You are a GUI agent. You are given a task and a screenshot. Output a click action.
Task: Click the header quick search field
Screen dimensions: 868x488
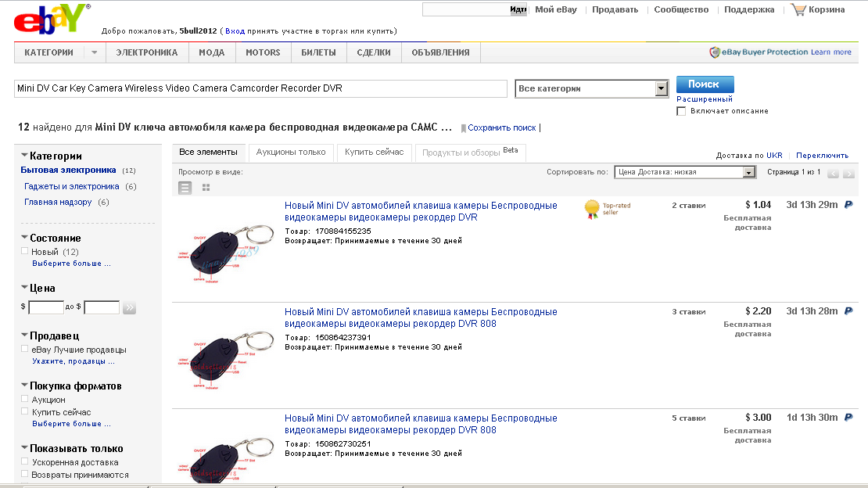tap(465, 10)
